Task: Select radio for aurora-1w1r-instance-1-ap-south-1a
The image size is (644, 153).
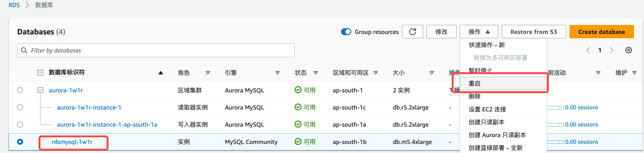Action: pyautogui.click(x=20, y=124)
